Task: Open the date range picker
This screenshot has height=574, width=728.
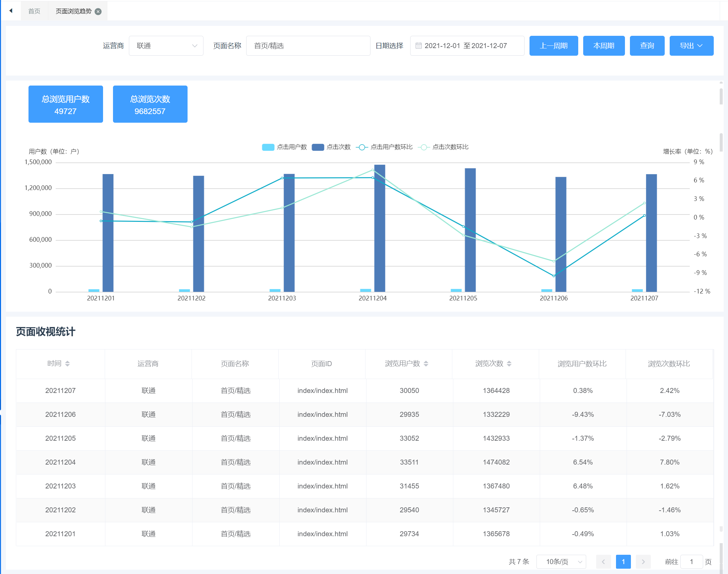Action: pos(467,46)
